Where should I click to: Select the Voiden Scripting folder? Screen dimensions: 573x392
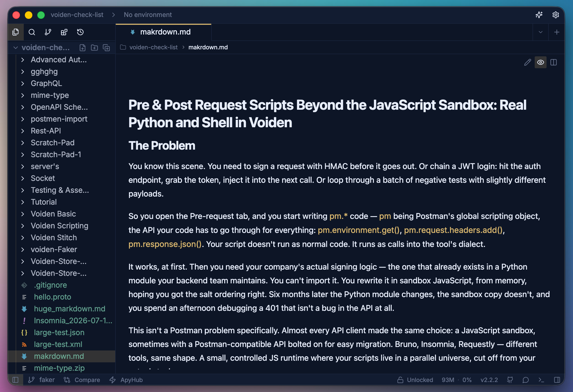point(62,226)
